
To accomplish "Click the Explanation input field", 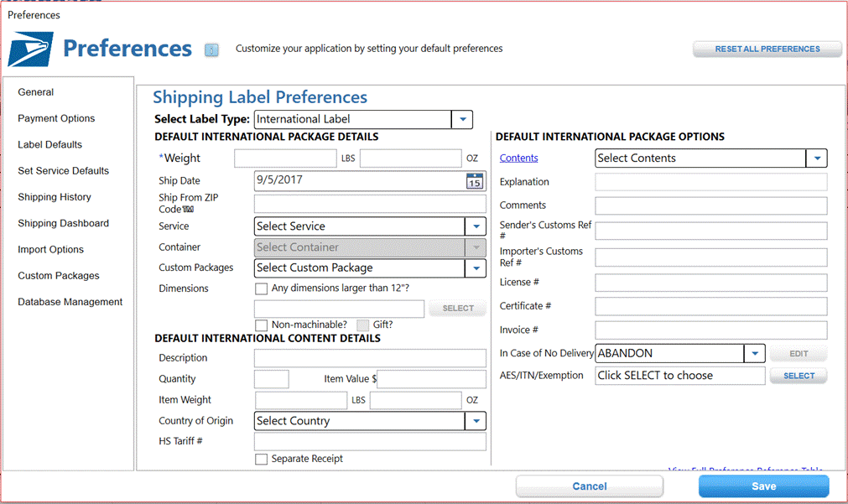I will pyautogui.click(x=711, y=182).
